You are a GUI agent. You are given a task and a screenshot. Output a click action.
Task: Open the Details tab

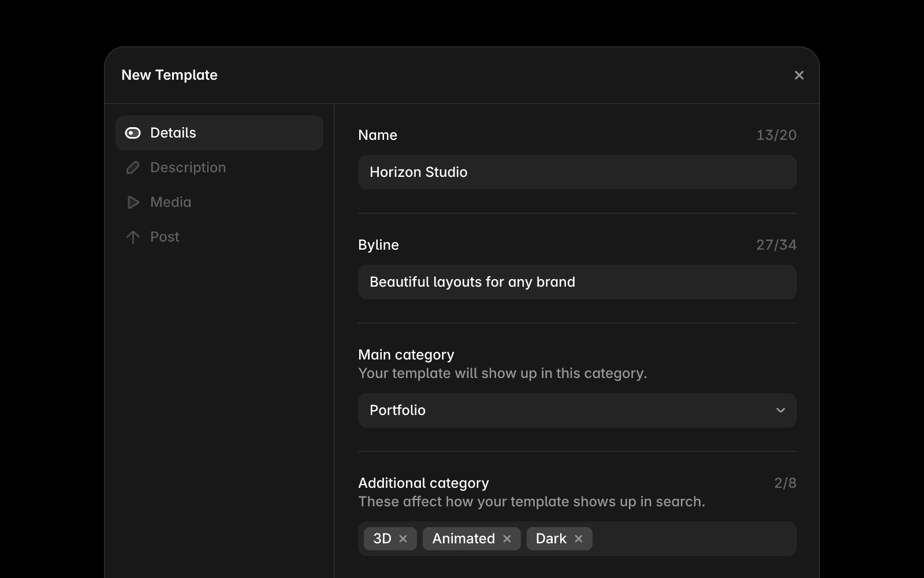coord(219,133)
